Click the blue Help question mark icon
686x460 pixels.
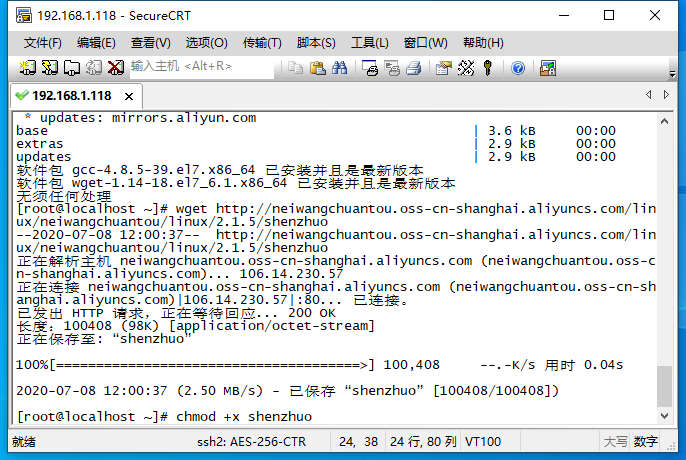(518, 68)
